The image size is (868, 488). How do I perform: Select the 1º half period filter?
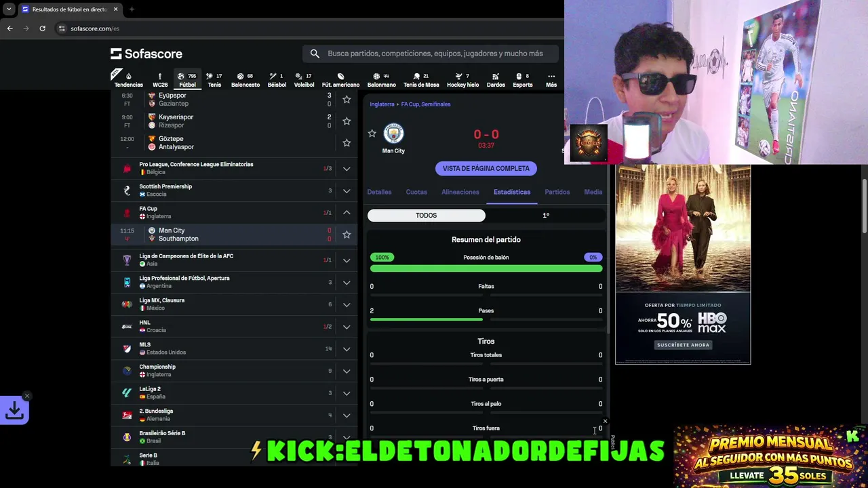coord(546,216)
